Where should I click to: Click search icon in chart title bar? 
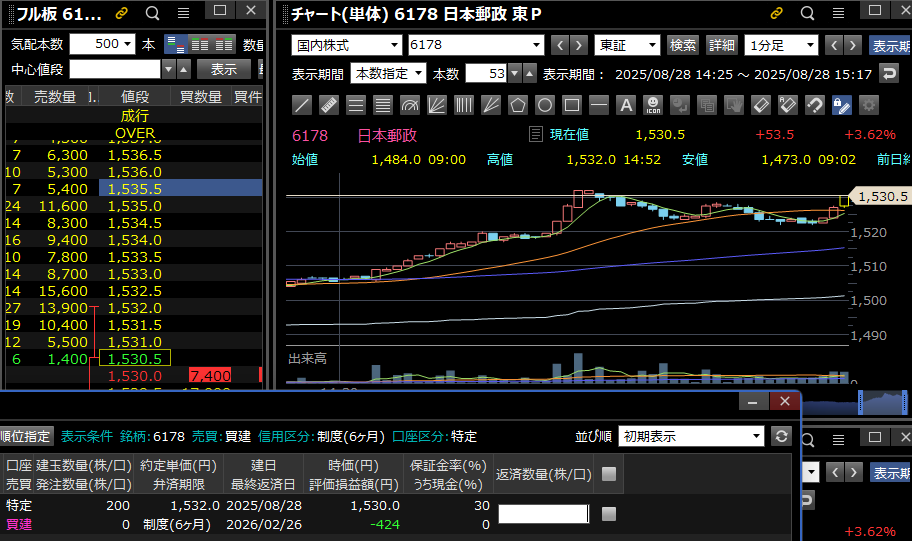tap(807, 13)
